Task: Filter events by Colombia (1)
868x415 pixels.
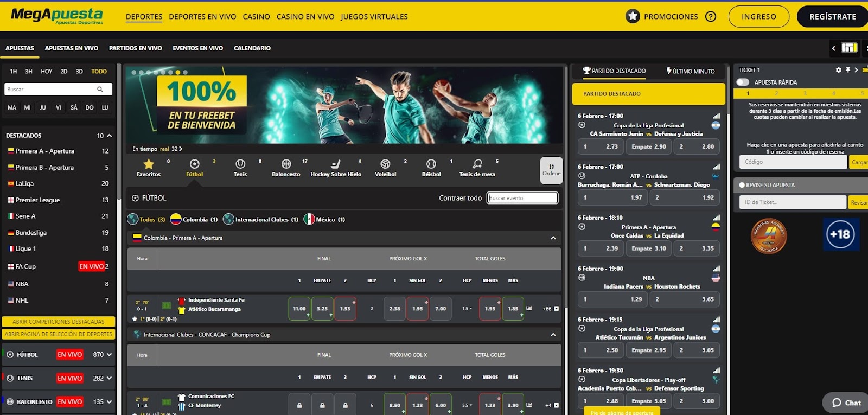Action: tap(194, 219)
